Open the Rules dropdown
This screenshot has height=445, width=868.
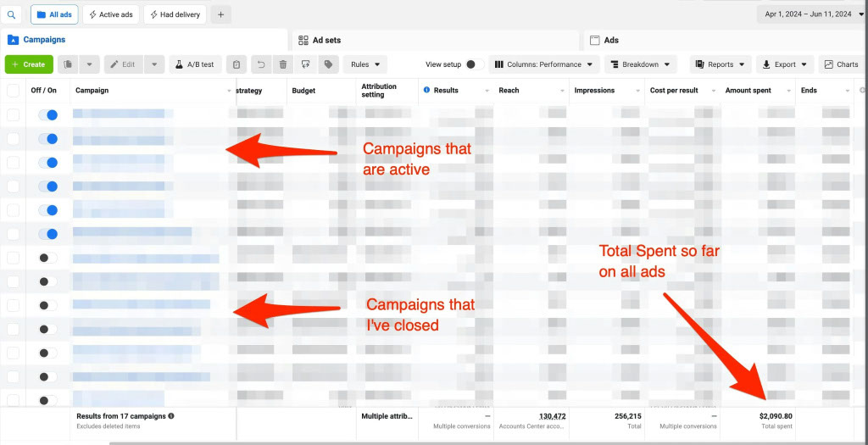coord(365,64)
